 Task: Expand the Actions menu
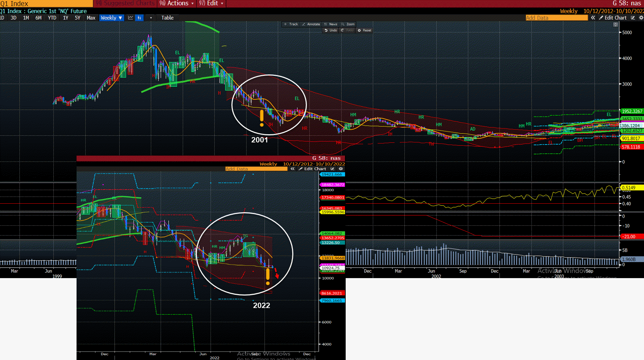(177, 4)
